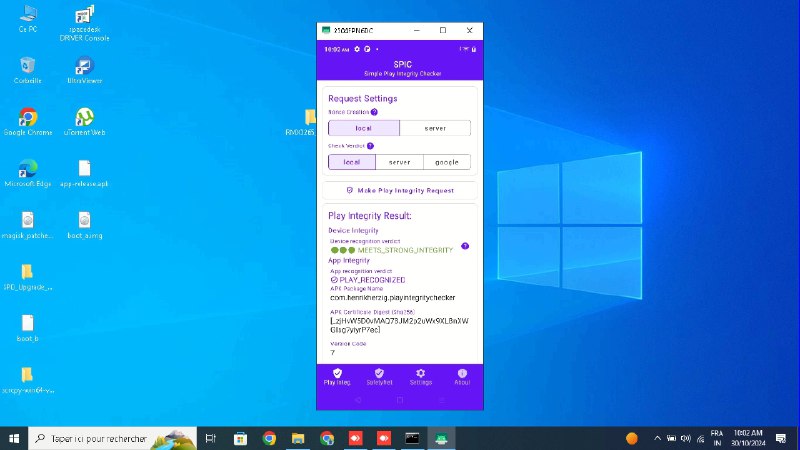Show hidden system tray icons chevron
Image resolution: width=800 pixels, height=450 pixels.
pos(657,438)
